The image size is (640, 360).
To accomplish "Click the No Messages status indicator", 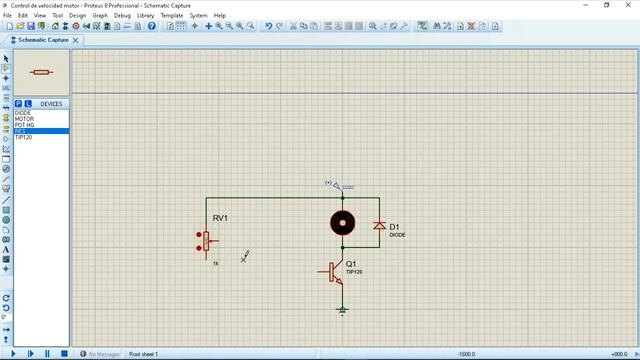I will tap(100, 354).
